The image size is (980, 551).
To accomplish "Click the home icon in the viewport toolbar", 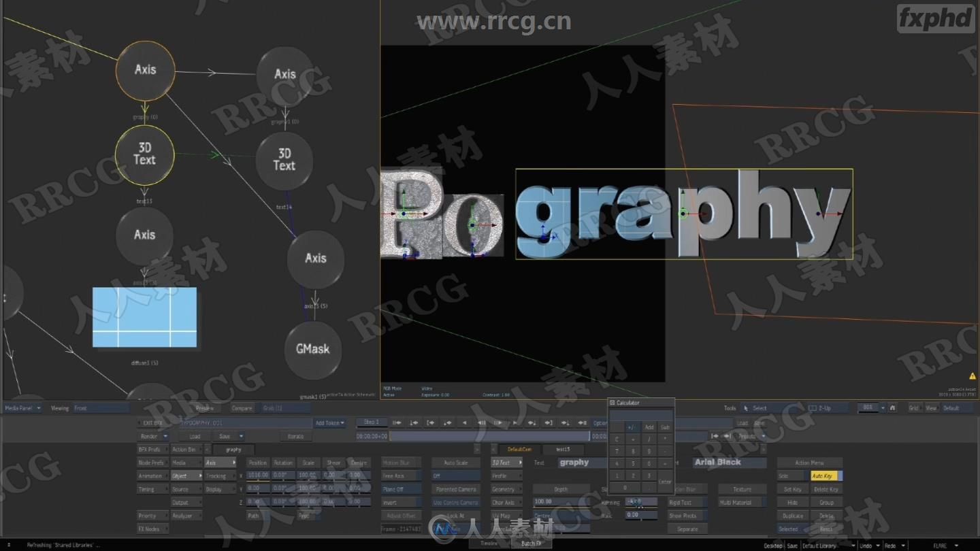I will click(892, 408).
